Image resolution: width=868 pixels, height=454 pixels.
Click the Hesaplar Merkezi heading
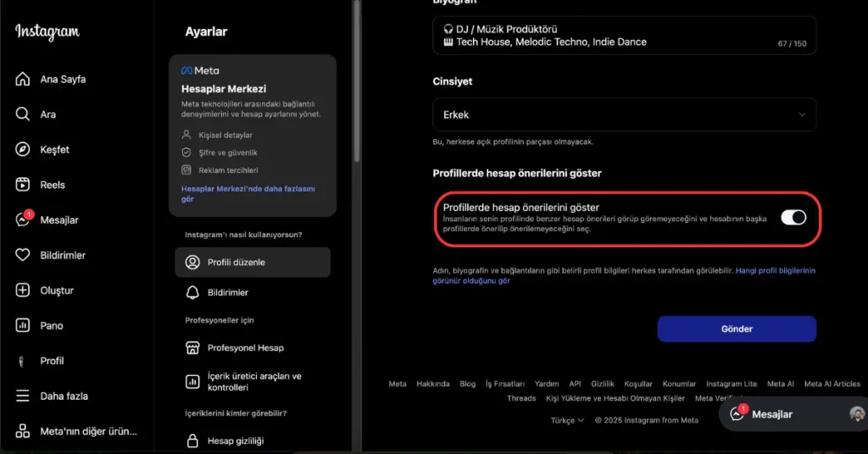click(224, 88)
